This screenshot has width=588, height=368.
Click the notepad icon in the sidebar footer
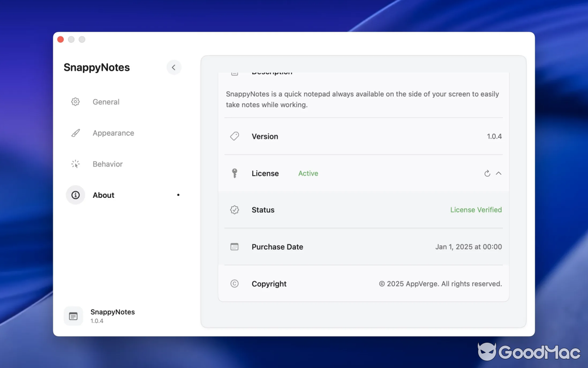[73, 316]
